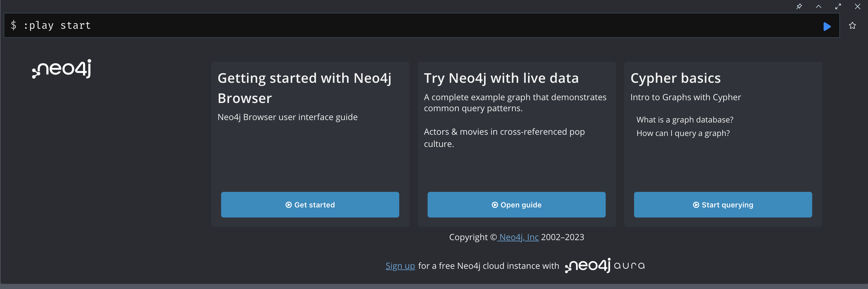Screen dimensions: 868x289
Task: Click the neo4j aura logo
Action: point(605,265)
